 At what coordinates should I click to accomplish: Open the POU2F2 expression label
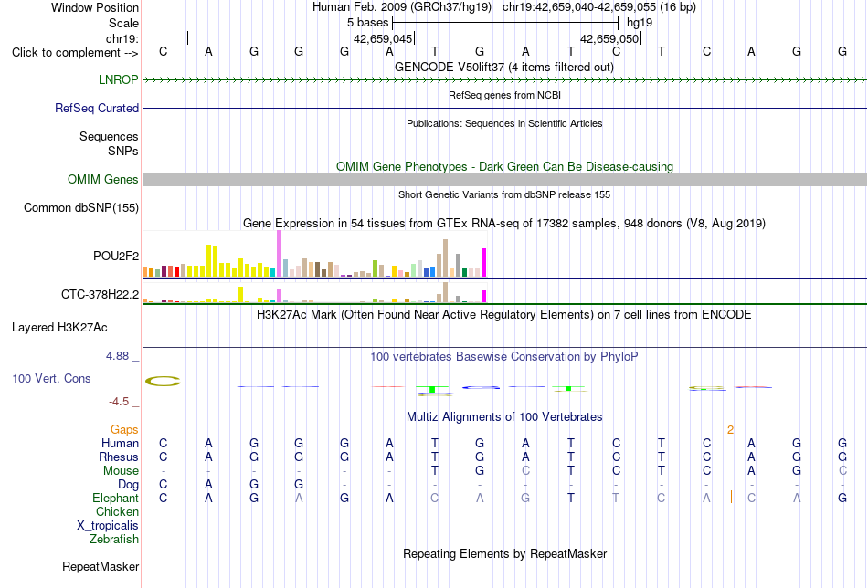(116, 256)
